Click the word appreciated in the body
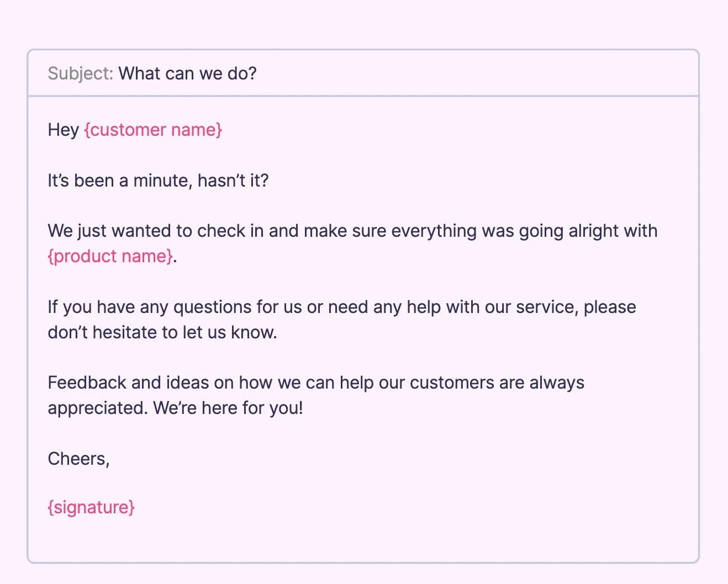This screenshot has height=584, width=728. (x=98, y=408)
